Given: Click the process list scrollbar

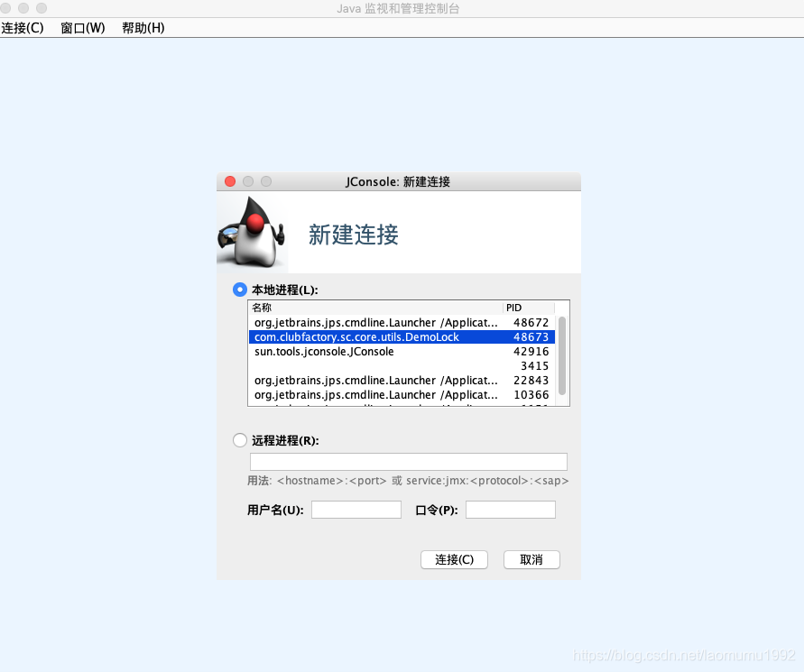Looking at the screenshot, I should (562, 355).
